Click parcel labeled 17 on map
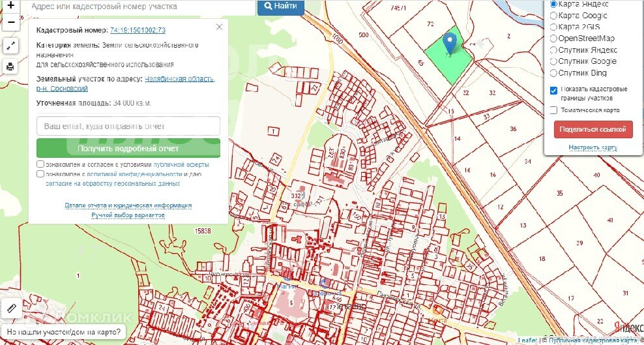 coord(571,298)
